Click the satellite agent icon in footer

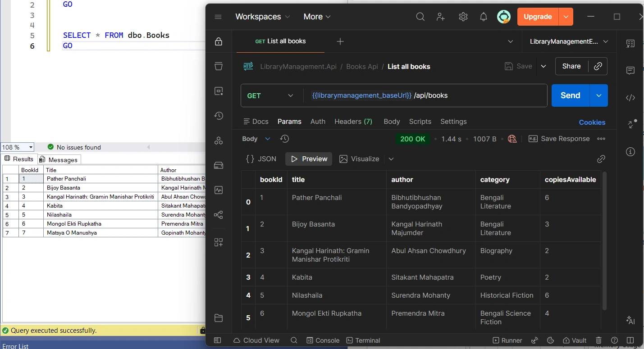[535, 340]
